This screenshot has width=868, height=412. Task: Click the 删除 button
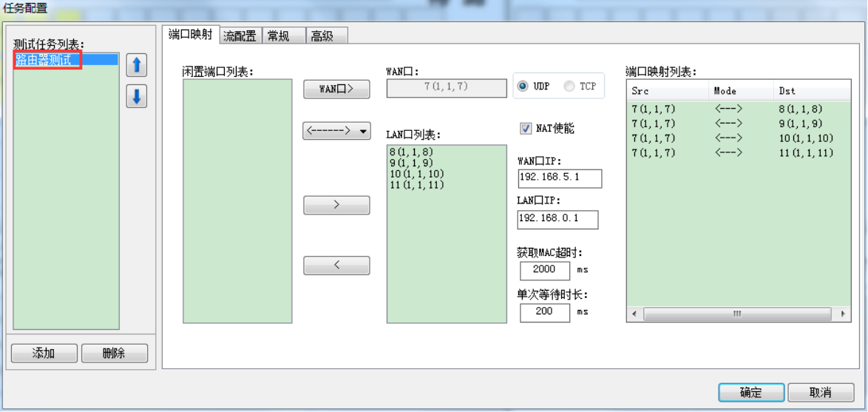point(114,354)
